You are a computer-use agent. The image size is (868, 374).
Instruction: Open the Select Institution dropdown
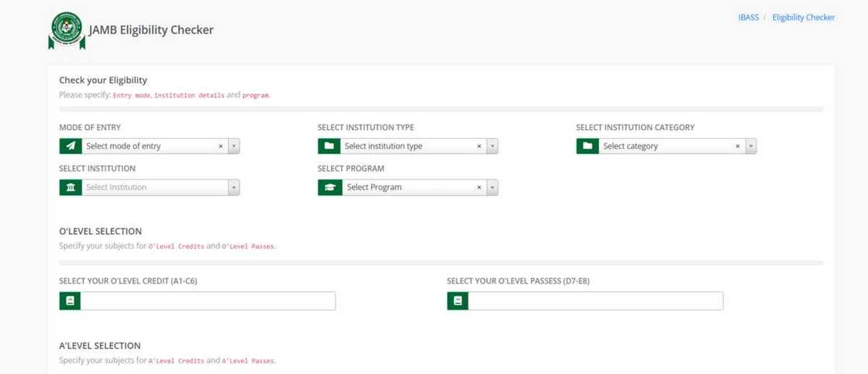pyautogui.click(x=160, y=187)
